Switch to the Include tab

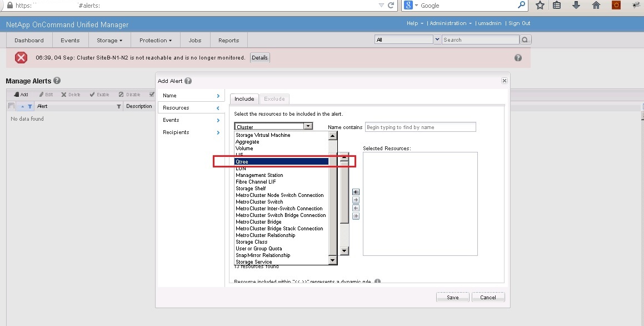click(x=244, y=99)
